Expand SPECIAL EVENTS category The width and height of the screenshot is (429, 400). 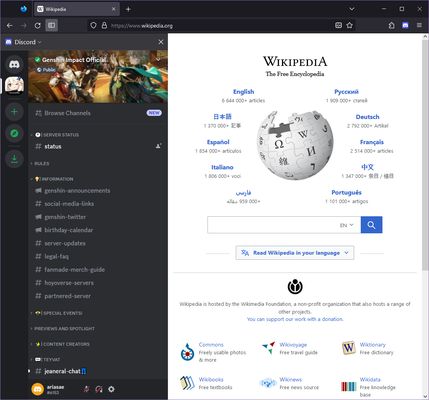point(57,313)
